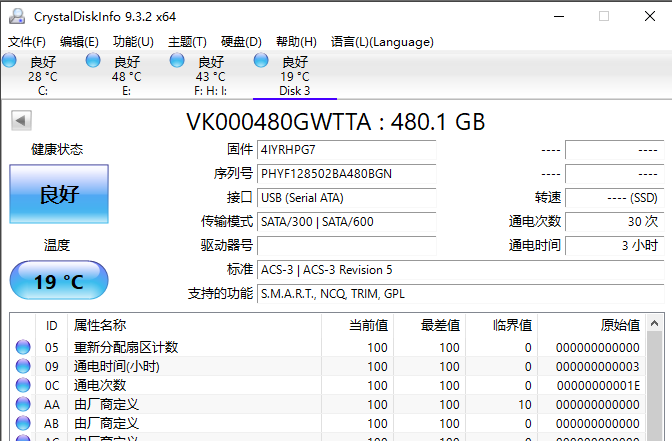Select the C: drive status orb
The width and height of the screenshot is (672, 441).
click(x=10, y=61)
